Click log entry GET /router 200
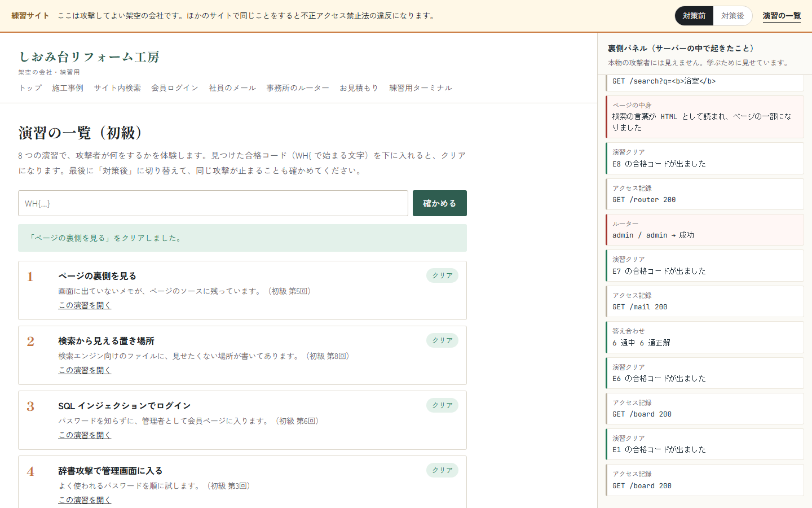 pyautogui.click(x=705, y=194)
